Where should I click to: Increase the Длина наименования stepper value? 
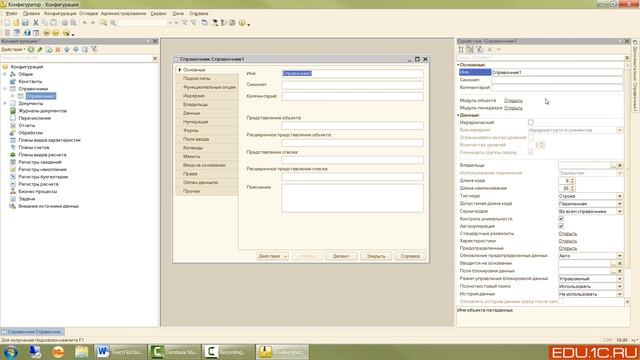(x=572, y=187)
